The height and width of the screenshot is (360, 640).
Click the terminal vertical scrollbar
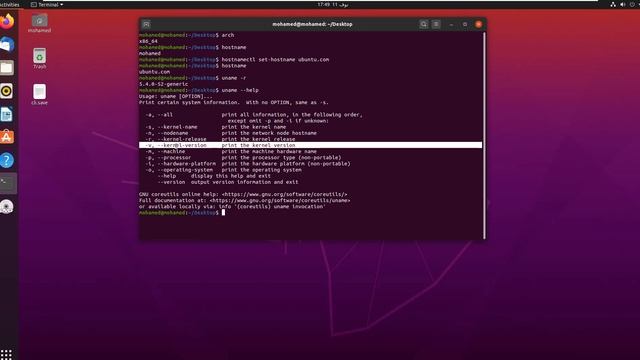(x=484, y=136)
